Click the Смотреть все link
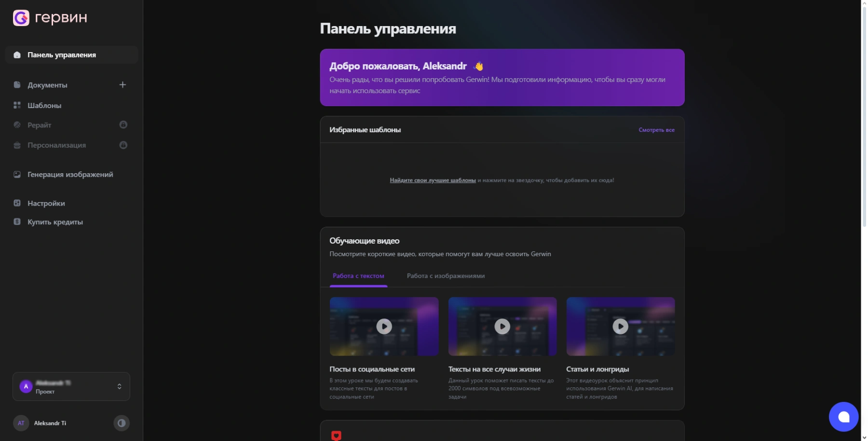Viewport: 868px width, 441px height. pyautogui.click(x=656, y=130)
